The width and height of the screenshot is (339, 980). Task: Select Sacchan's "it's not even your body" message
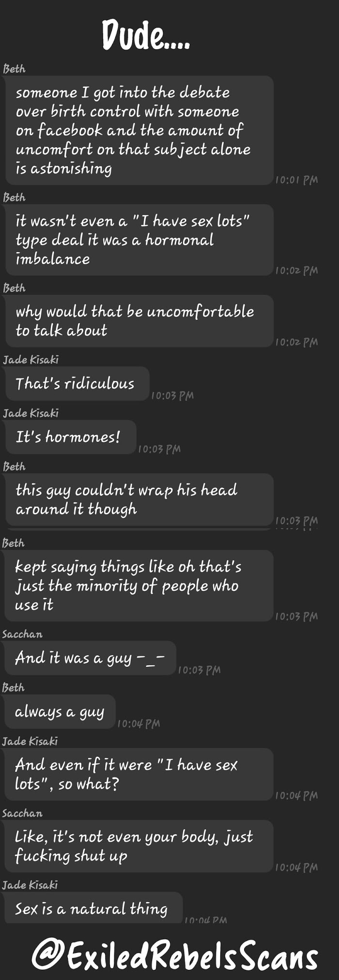[x=139, y=846]
